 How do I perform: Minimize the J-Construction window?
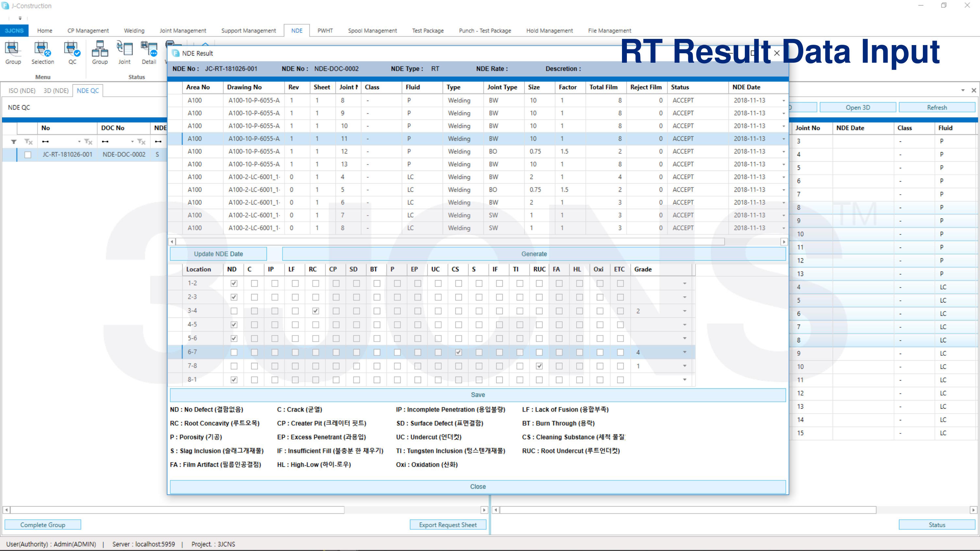pyautogui.click(x=921, y=5)
